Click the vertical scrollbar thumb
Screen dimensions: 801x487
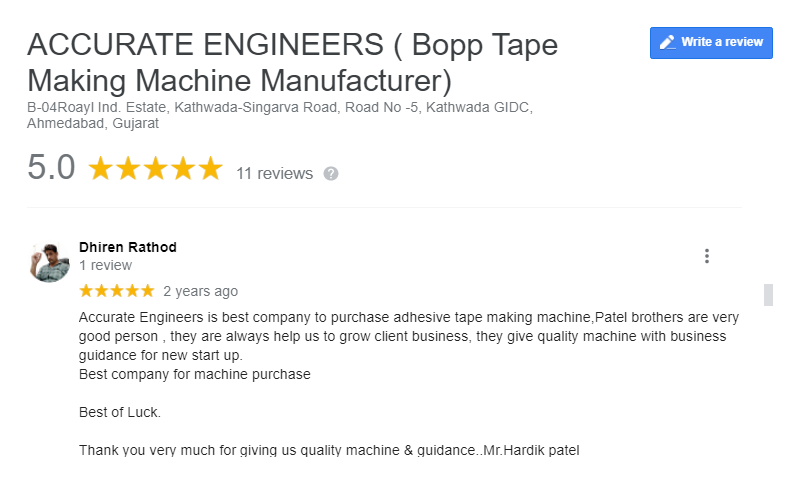pyautogui.click(x=768, y=294)
